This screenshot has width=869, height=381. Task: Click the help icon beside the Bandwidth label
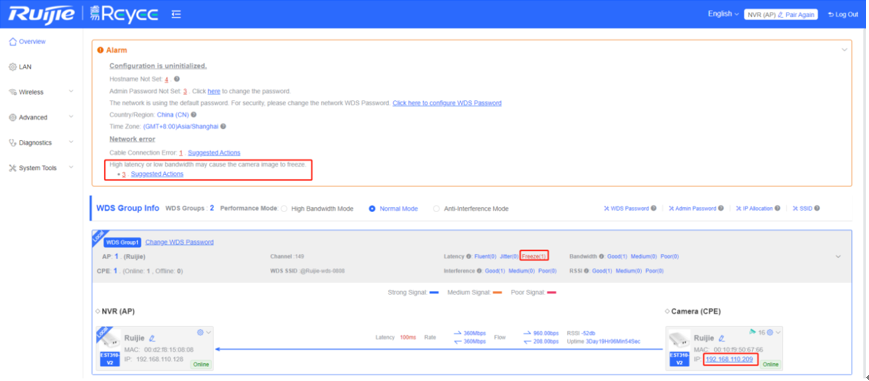(x=602, y=257)
